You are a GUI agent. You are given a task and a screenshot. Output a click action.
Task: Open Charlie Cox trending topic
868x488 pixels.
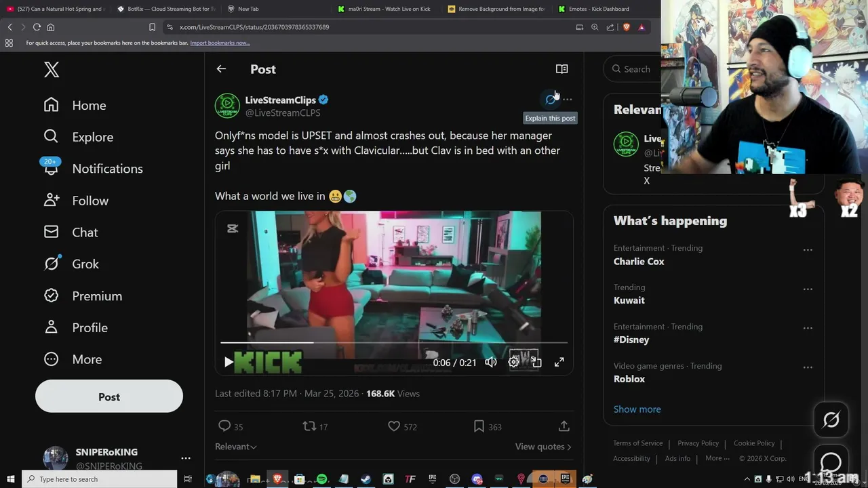click(x=639, y=261)
